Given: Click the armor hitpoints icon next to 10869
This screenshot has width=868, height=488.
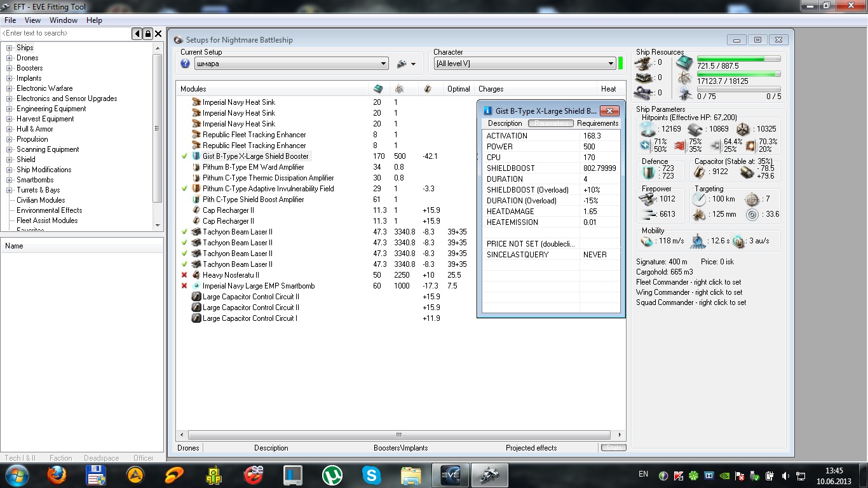Looking at the screenshot, I should 695,130.
